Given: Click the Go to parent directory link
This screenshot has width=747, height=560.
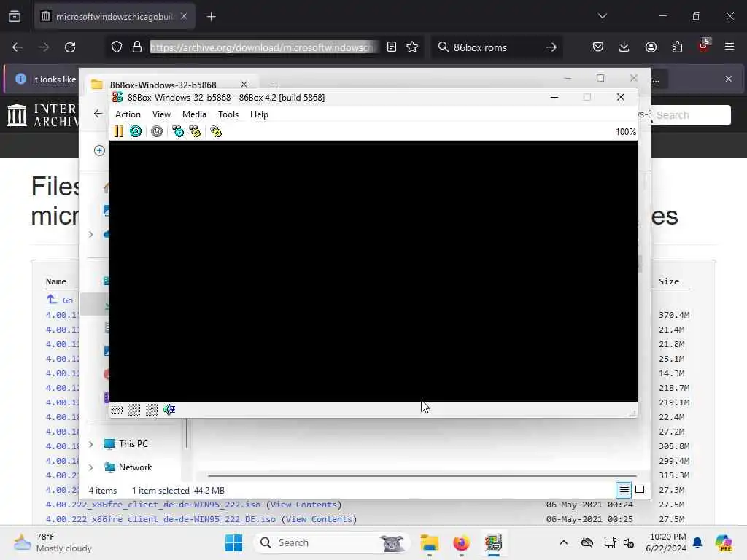Looking at the screenshot, I should [x=60, y=300].
